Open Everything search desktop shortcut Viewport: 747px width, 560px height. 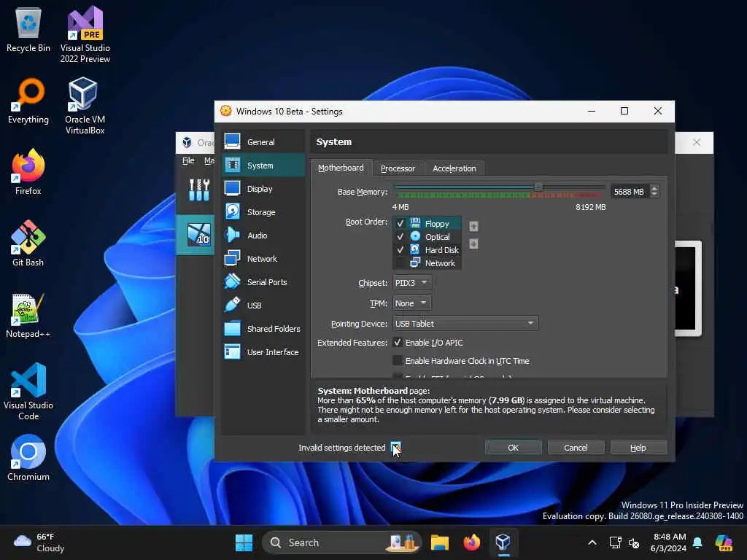[x=28, y=101]
